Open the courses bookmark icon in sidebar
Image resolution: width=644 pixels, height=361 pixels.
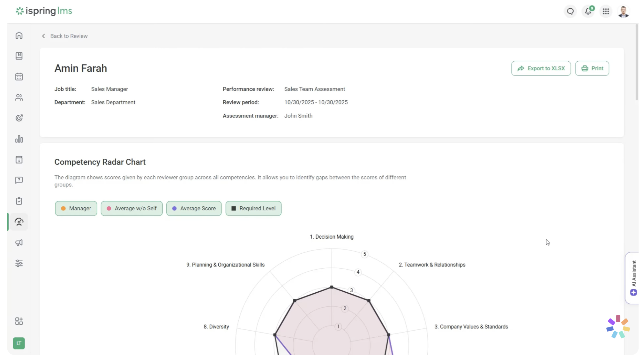tap(19, 56)
